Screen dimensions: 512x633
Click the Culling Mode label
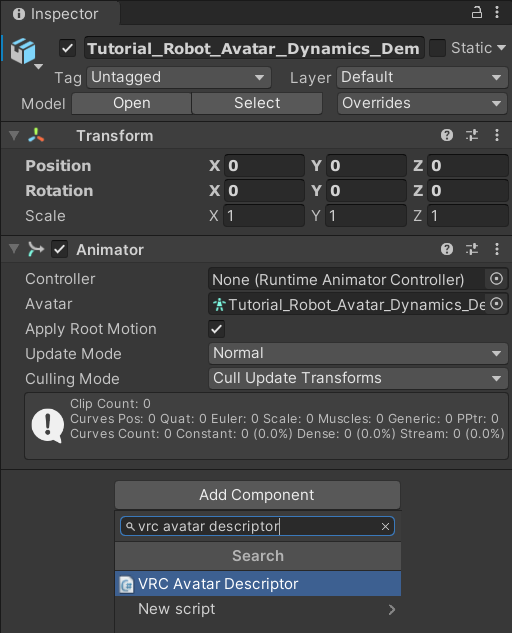(72, 379)
